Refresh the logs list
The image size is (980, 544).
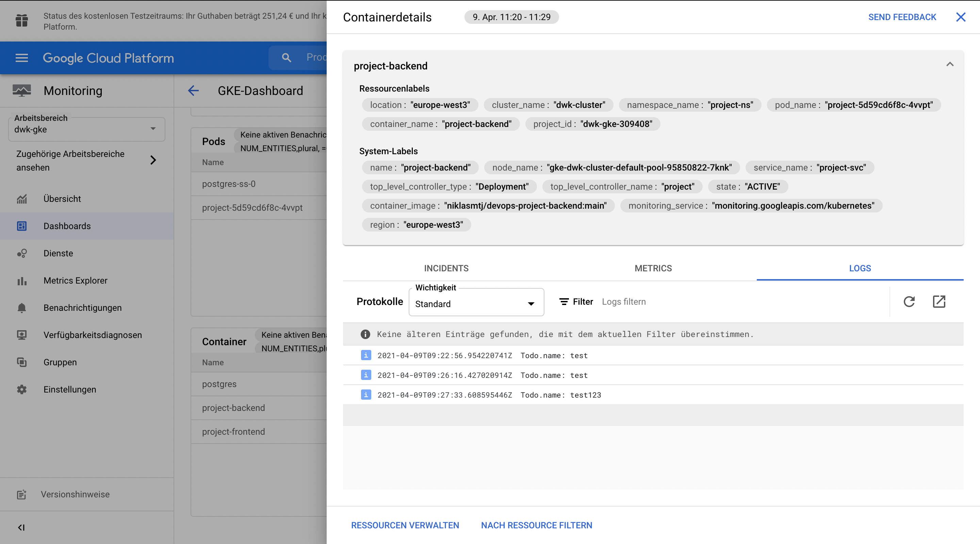pyautogui.click(x=909, y=302)
